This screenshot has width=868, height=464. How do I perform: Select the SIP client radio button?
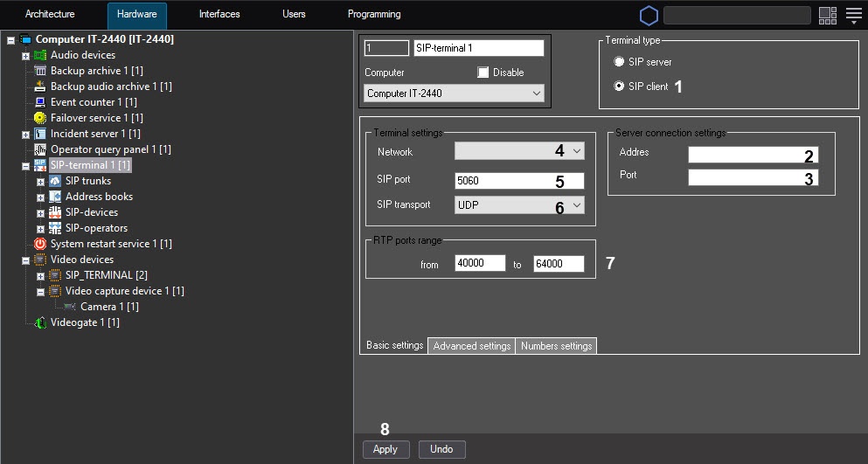tap(619, 87)
